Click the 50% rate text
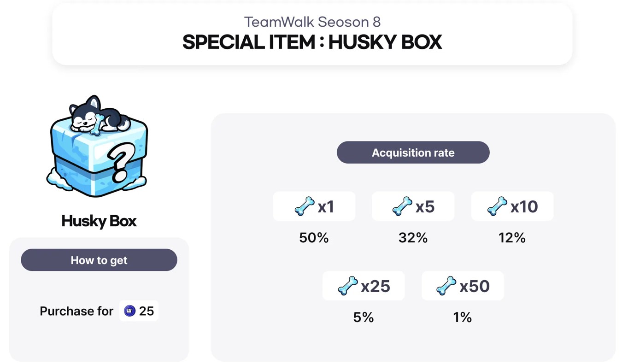The image size is (622, 364). 314,238
